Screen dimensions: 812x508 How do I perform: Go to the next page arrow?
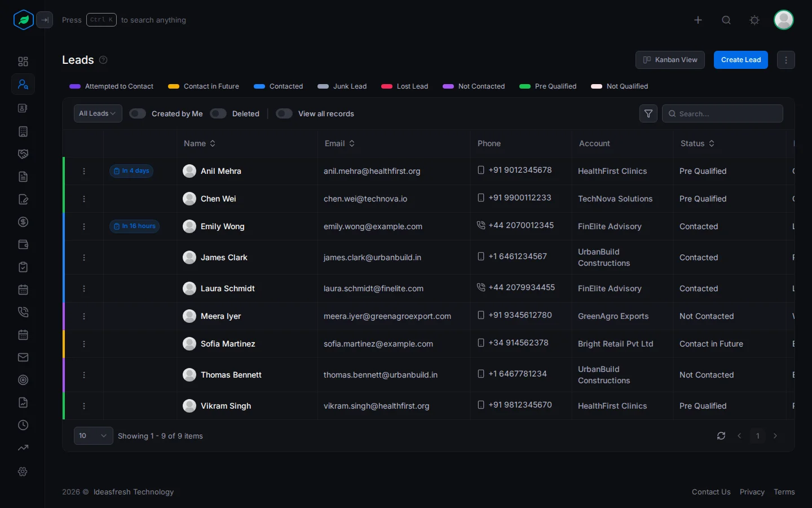(x=775, y=436)
